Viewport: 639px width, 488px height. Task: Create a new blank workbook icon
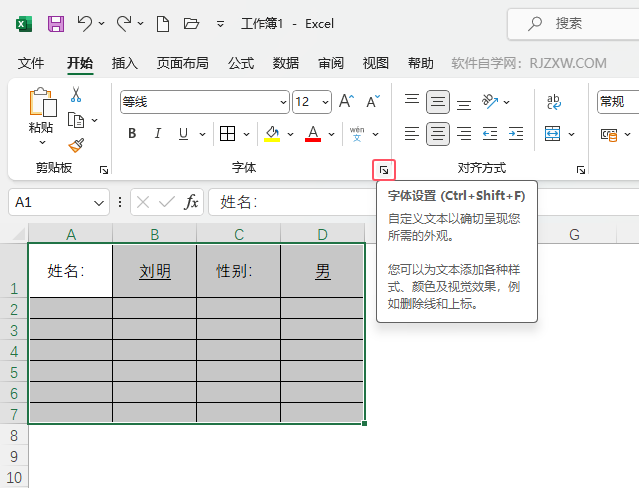pyautogui.click(x=163, y=24)
